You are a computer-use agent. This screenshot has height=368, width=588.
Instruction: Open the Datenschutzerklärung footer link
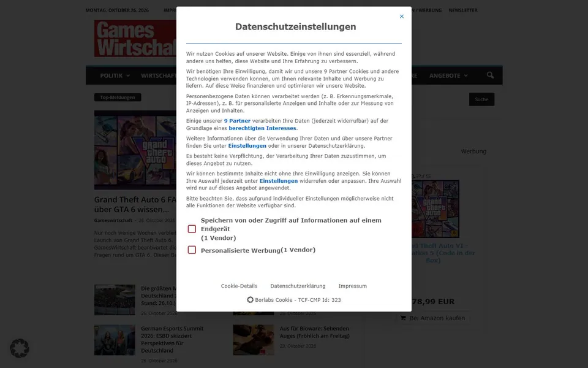point(298,286)
